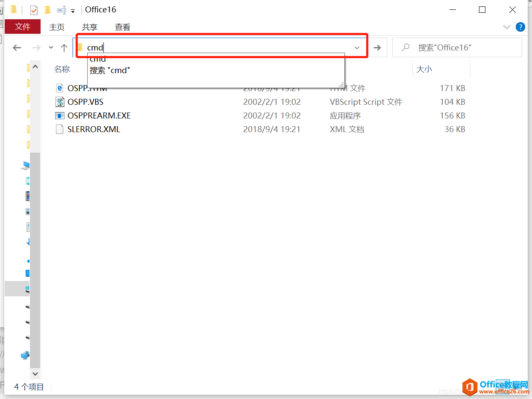Select This PC in the navigation pane

(26, 166)
